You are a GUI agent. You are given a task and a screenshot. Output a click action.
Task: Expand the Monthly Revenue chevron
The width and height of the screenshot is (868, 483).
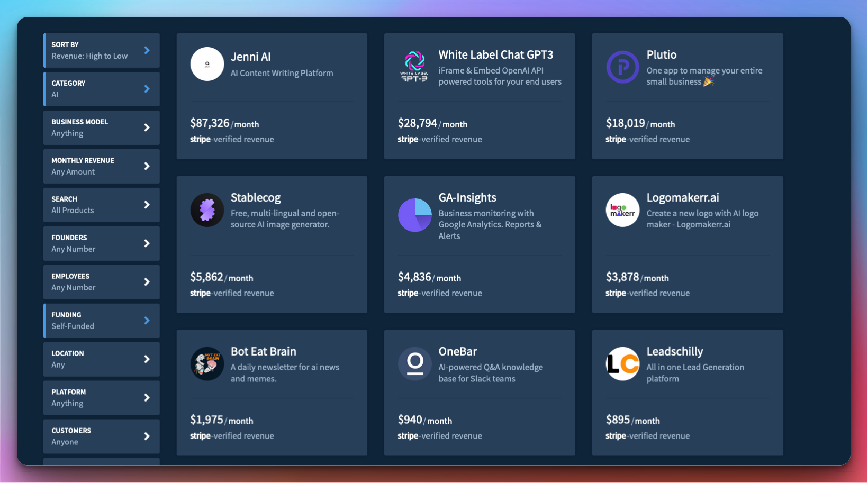147,166
